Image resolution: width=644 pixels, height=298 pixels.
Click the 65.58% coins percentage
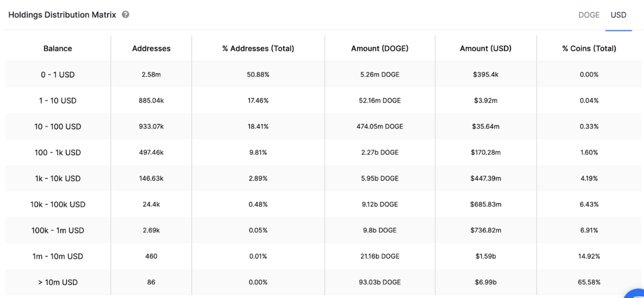click(589, 282)
